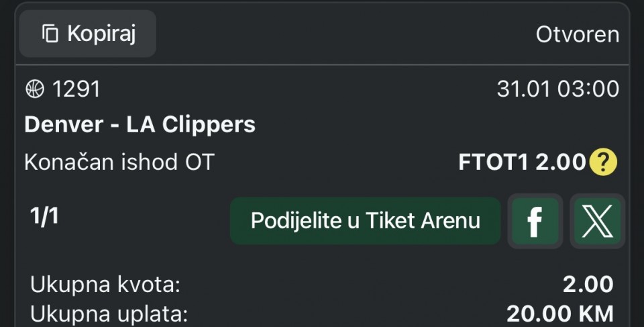Click the Ukupna uplata label
Viewport: 644px width, 327px height.
pos(109,314)
